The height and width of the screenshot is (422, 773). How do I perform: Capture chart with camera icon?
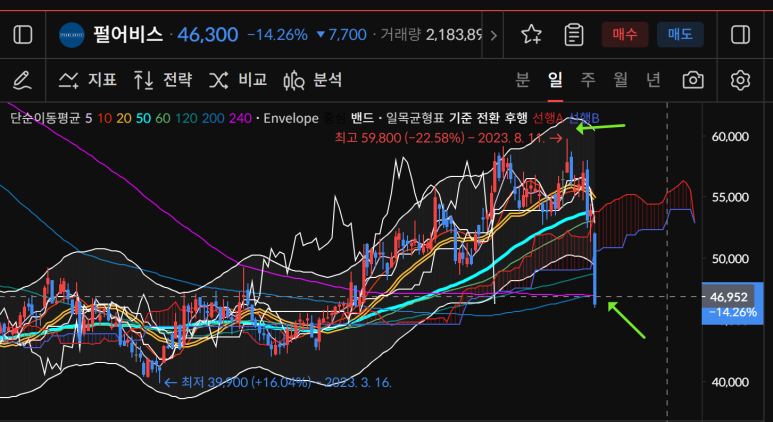click(x=693, y=80)
